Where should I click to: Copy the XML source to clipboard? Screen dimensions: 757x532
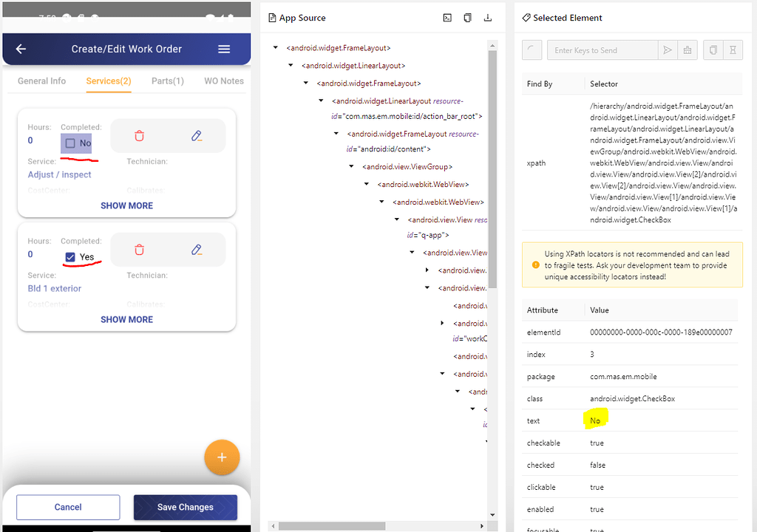coord(467,17)
